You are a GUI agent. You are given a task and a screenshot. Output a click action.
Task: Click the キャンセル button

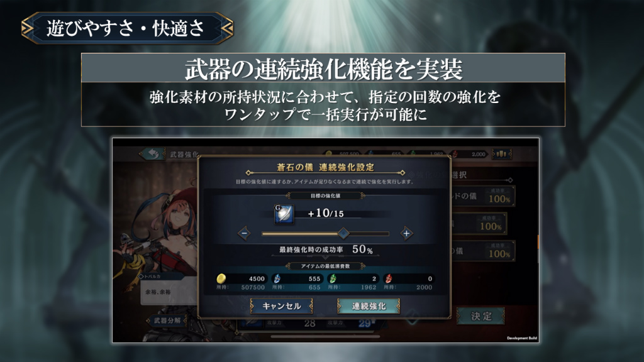[x=282, y=306]
